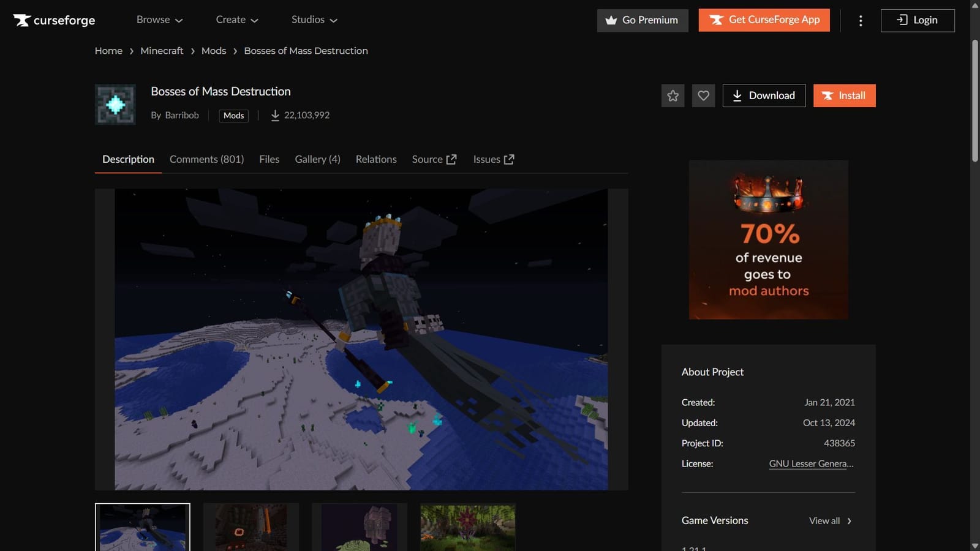Open the Source external link
This screenshot has width=980, height=551.
[434, 159]
